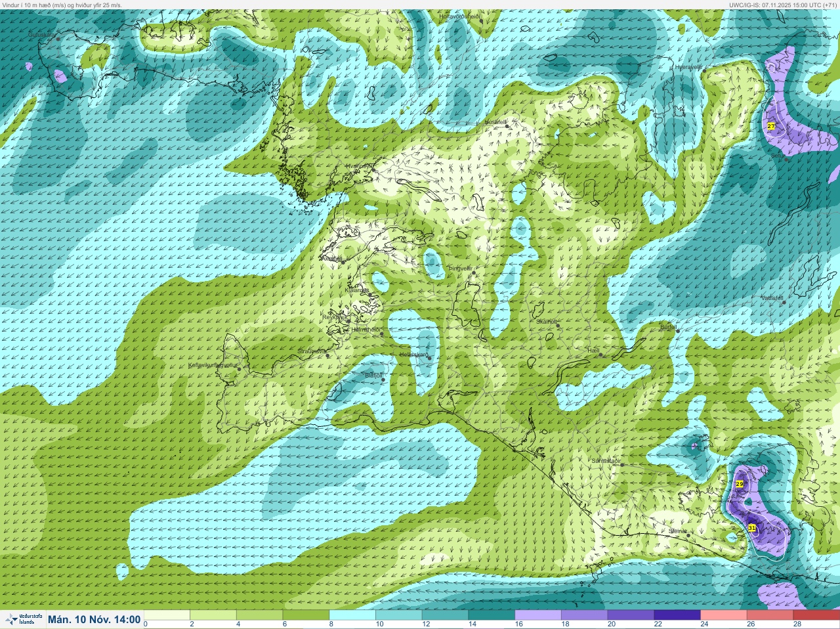Click the Straumsvík station label
The height and width of the screenshot is (629, 840).
tap(312, 351)
